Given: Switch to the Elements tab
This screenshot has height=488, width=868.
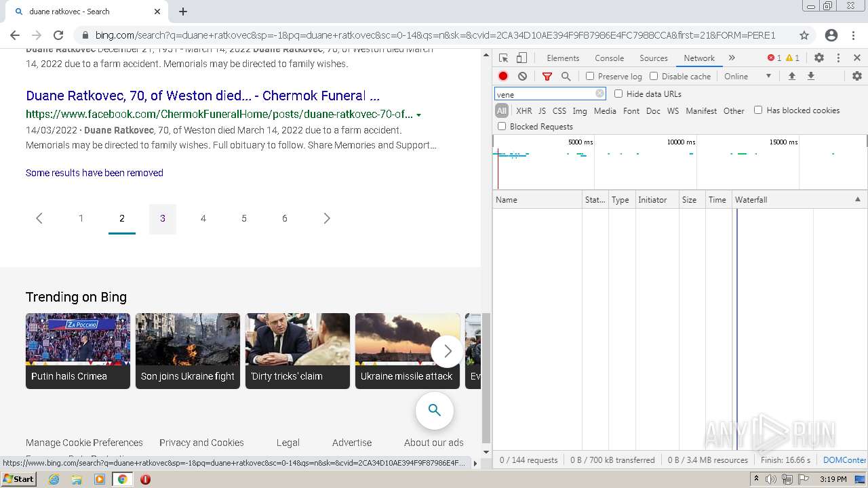Looking at the screenshot, I should (563, 58).
